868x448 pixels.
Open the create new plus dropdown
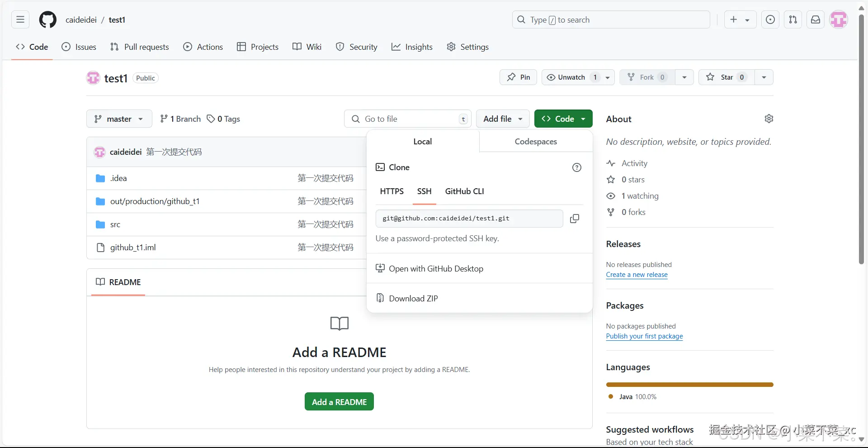740,19
